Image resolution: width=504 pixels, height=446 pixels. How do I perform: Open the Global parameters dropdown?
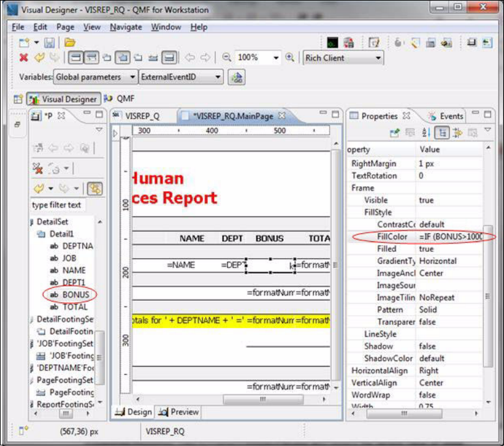coord(94,77)
